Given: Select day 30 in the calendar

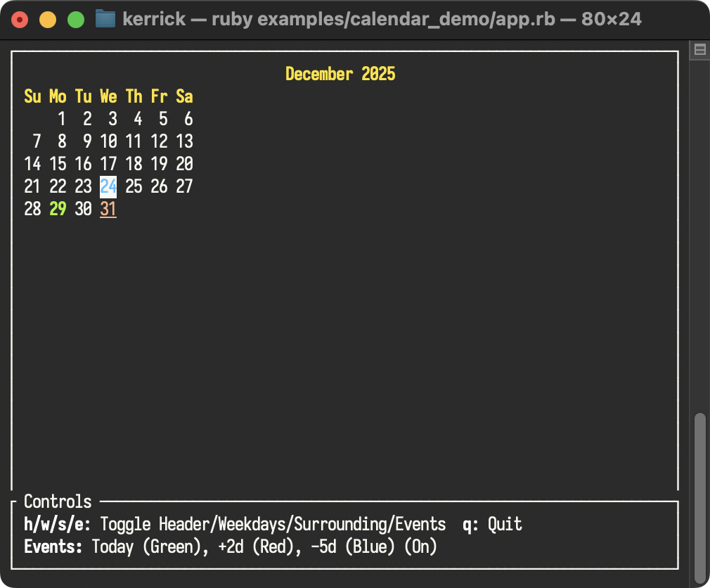Looking at the screenshot, I should coord(84,209).
